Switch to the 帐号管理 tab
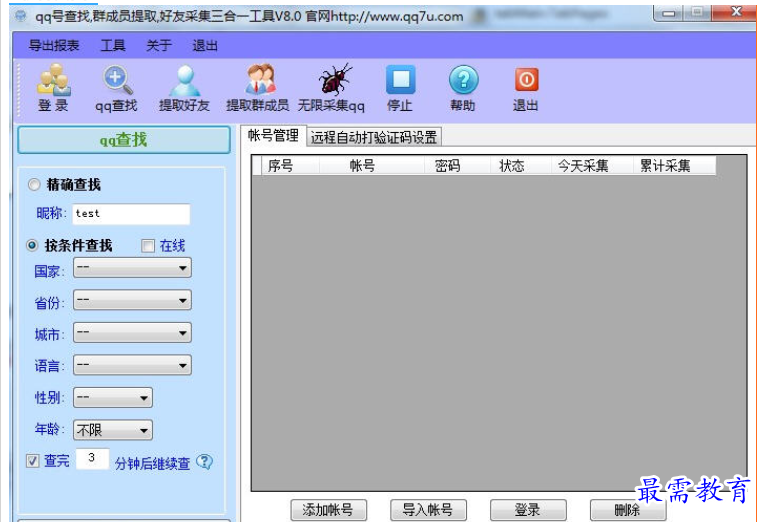Screen dimensions: 759x522 [273, 136]
